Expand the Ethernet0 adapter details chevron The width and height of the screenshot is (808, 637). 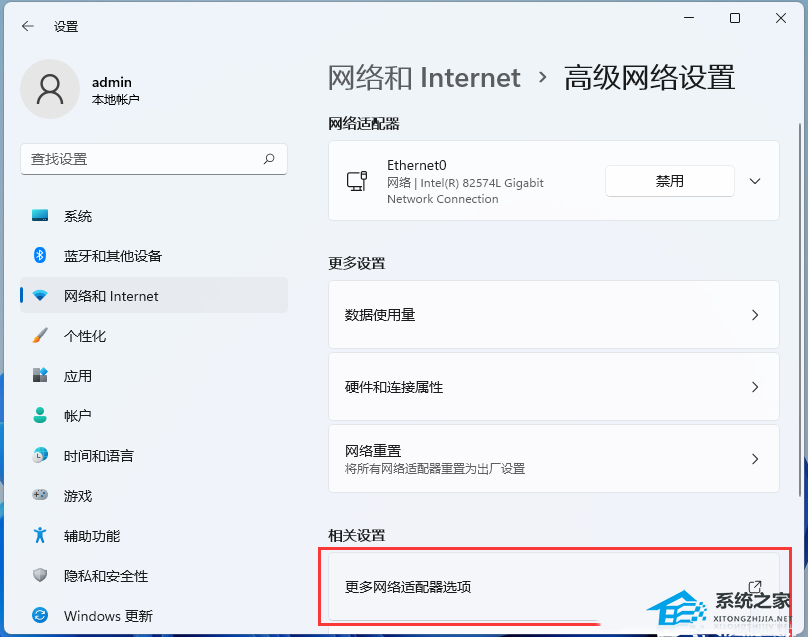[755, 181]
